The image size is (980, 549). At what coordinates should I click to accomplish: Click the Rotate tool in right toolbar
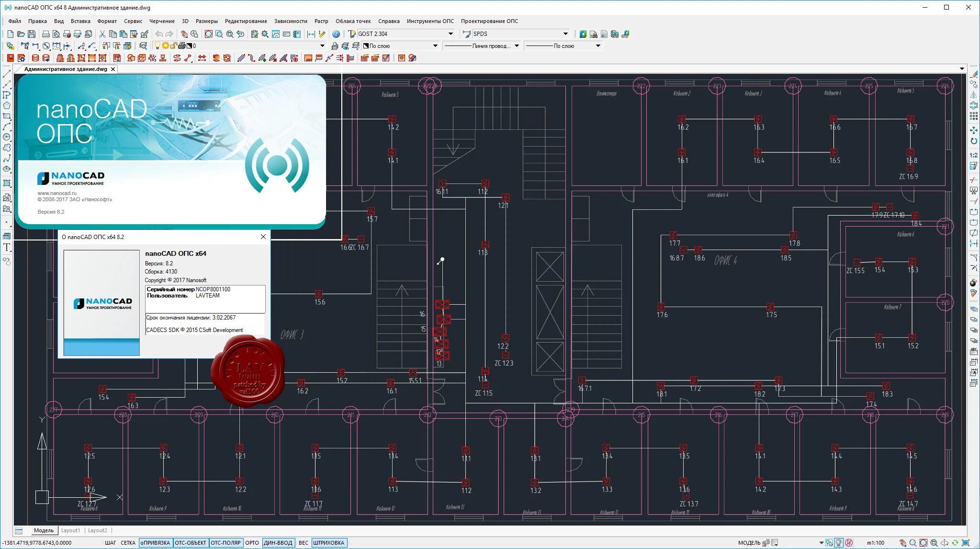974,141
